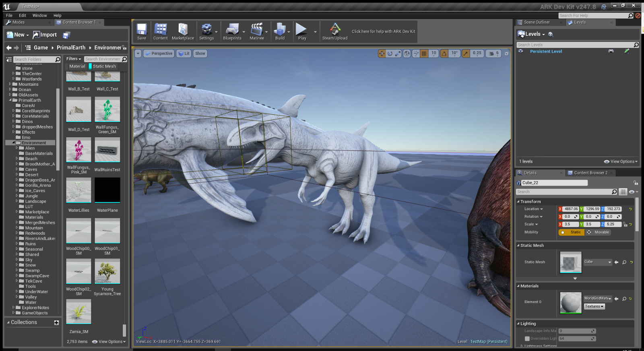Set Mobility to Movable
The height and width of the screenshot is (351, 644).
pyautogui.click(x=598, y=233)
